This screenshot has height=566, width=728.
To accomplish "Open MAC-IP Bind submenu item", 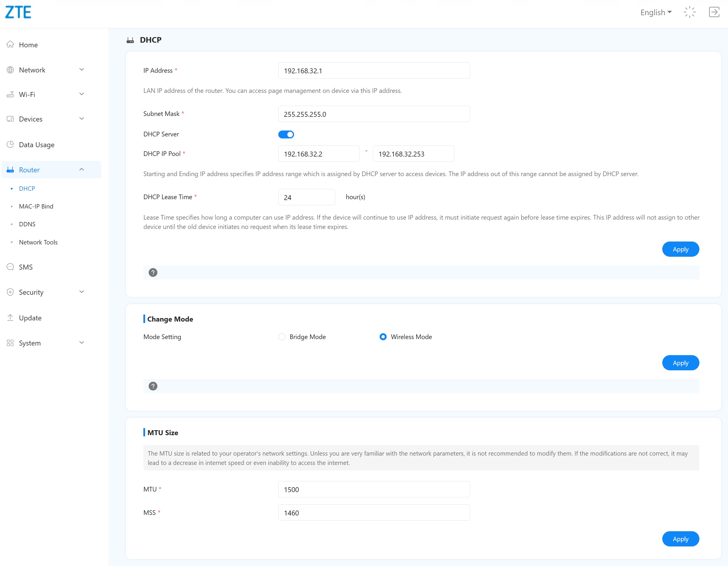I will [36, 206].
